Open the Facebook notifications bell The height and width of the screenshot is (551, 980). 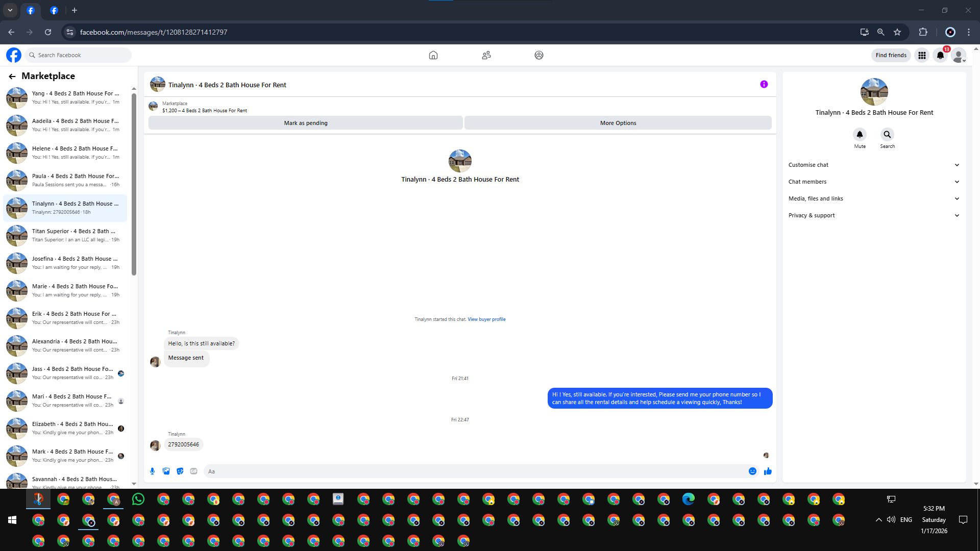pyautogui.click(x=940, y=55)
